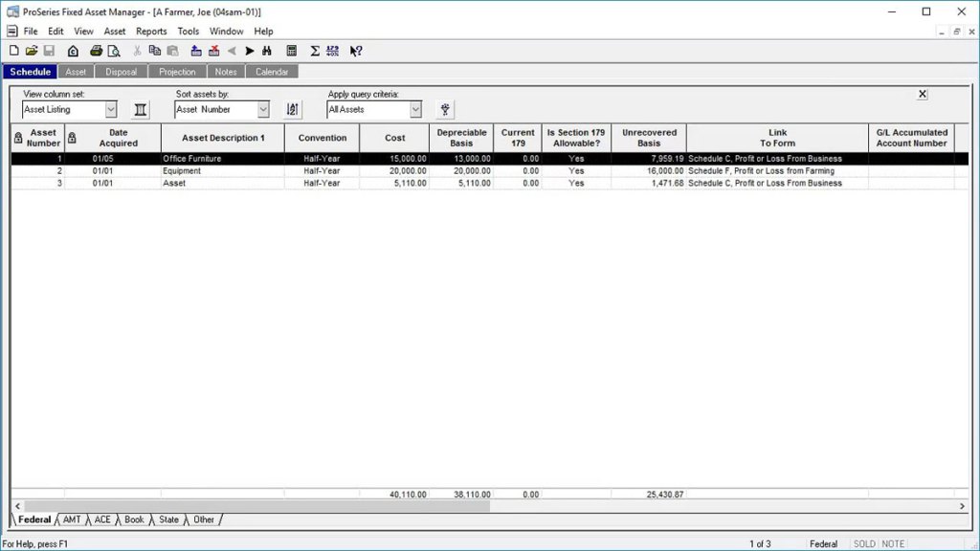This screenshot has width=980, height=551.
Task: Open the built-in calculator
Action: pos(290,51)
